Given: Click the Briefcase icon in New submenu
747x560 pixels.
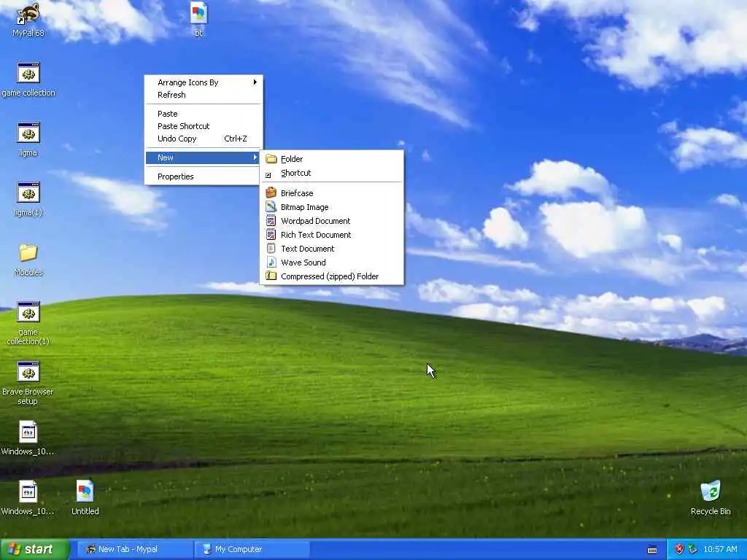Looking at the screenshot, I should (x=271, y=192).
